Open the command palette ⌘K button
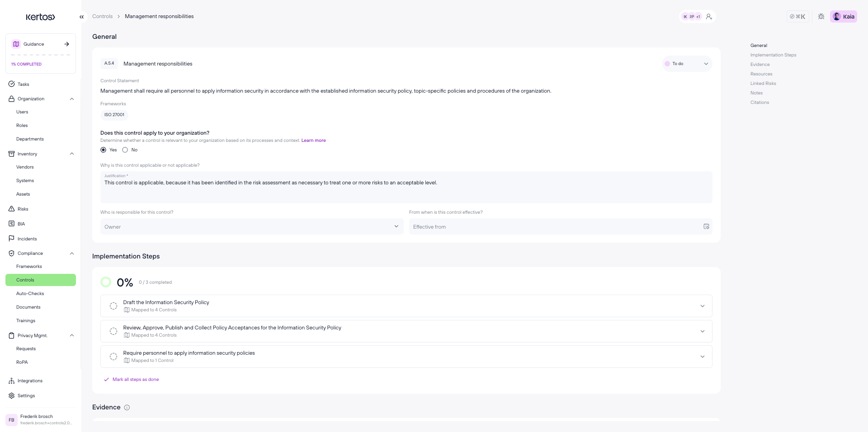 click(797, 17)
